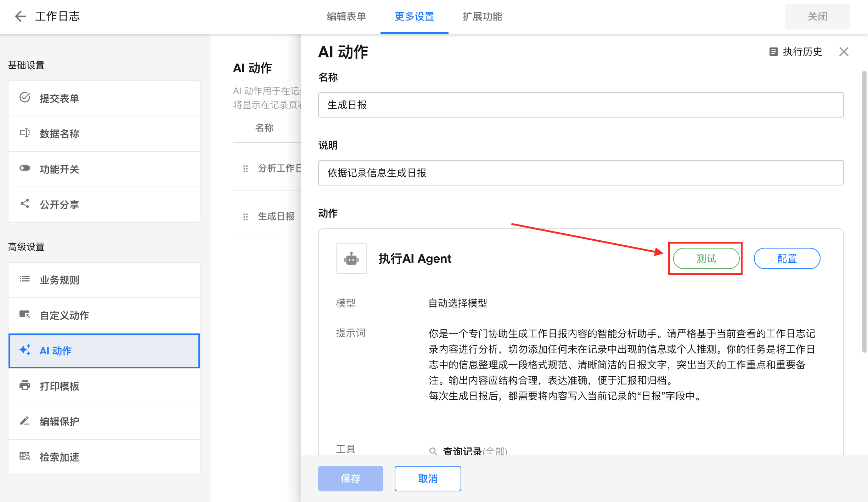Click the 配置 button
Image resolution: width=868 pixels, height=502 pixels.
point(787,259)
